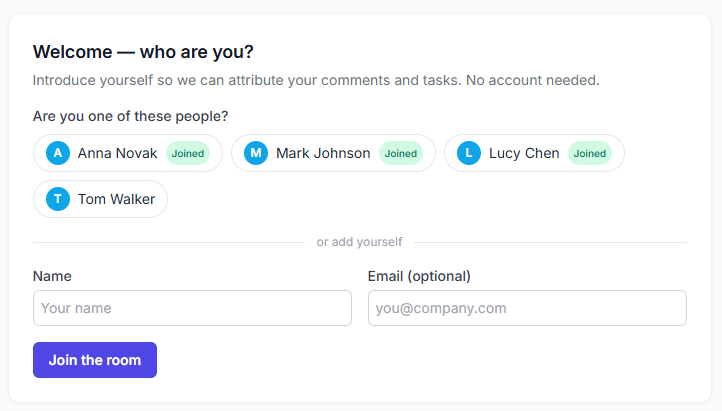Click Mark Johnson's blue "M" avatar

(256, 153)
